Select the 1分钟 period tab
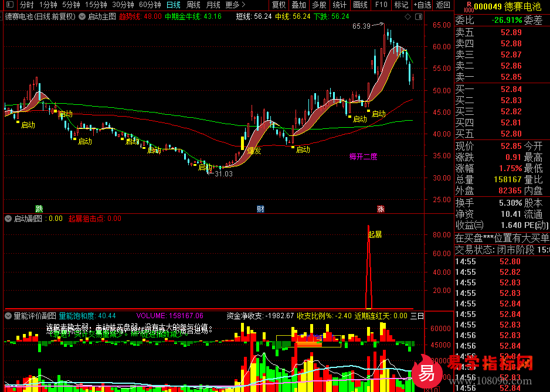The height and width of the screenshot is (392, 550). click(48, 5)
